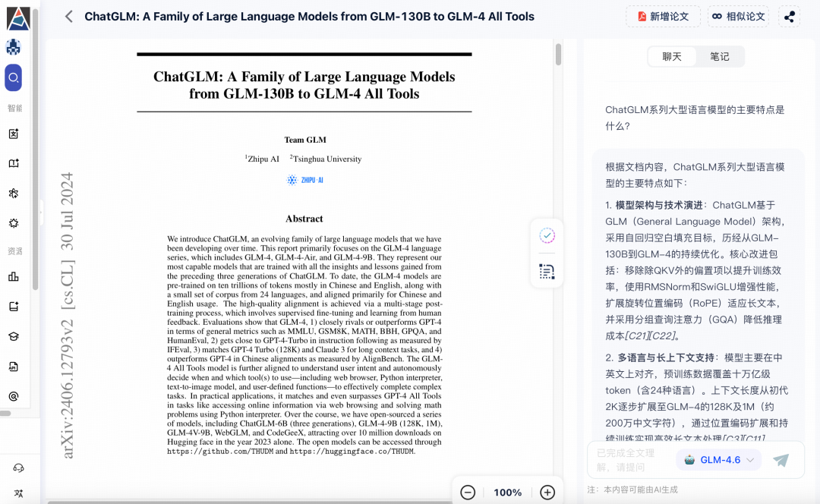Click the 'Abstract' heading
The height and width of the screenshot is (504, 820).
[304, 219]
